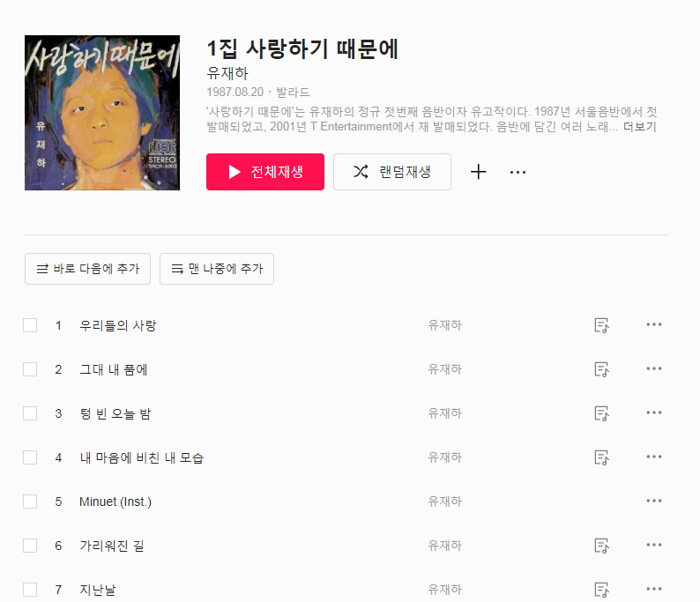Select checkbox for Minuet (Inst.)
Image resolution: width=700 pixels, height=602 pixels.
(x=30, y=502)
